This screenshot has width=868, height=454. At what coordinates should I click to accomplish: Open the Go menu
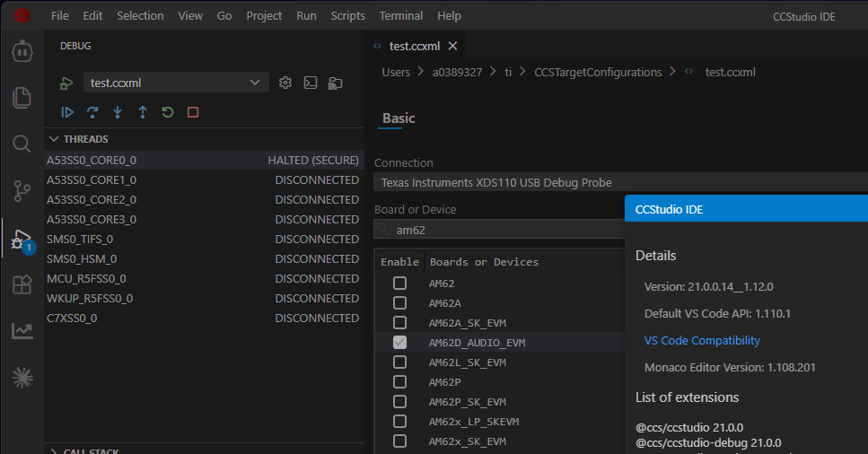tap(224, 15)
